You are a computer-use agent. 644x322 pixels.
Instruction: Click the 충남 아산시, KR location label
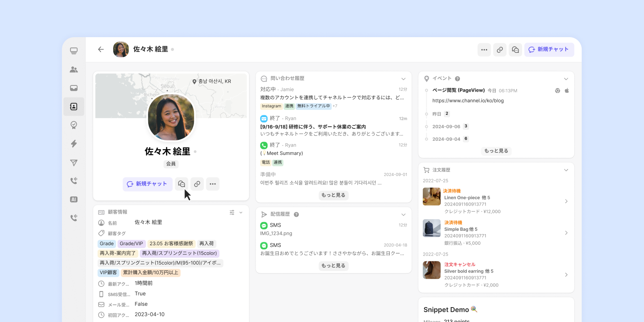tap(212, 81)
